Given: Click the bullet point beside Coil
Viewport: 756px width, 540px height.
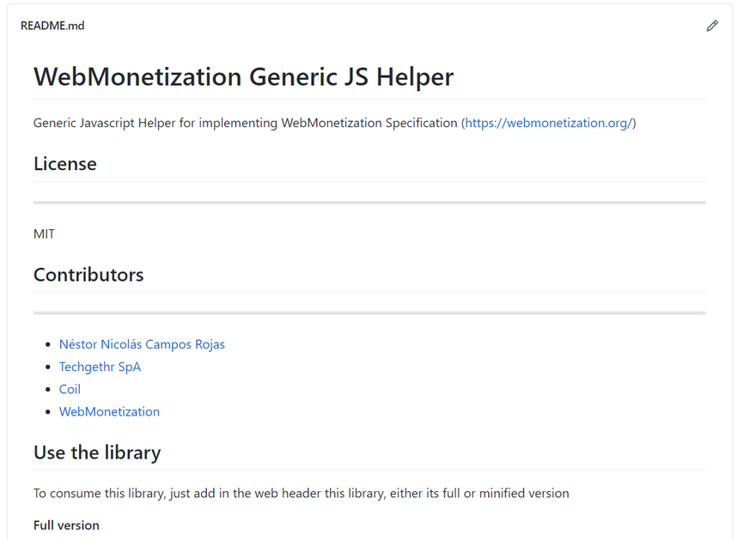Looking at the screenshot, I should (48, 390).
